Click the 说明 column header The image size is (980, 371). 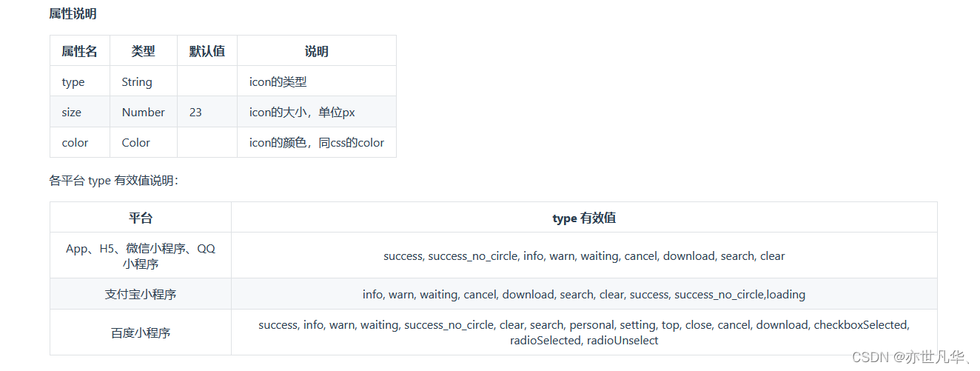point(316,51)
